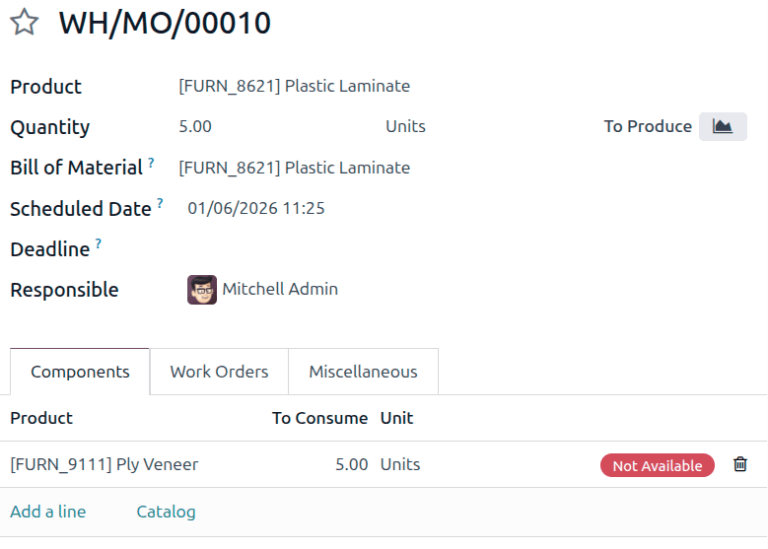Show the Bill of Material help tooltip
Screen dimensions: 768x549
pyautogui.click(x=151, y=162)
